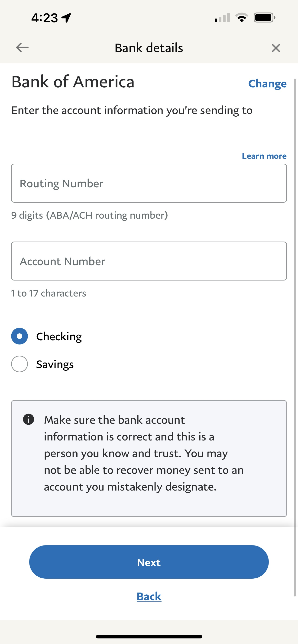
Task: Click the Change bank link
Action: click(x=267, y=83)
